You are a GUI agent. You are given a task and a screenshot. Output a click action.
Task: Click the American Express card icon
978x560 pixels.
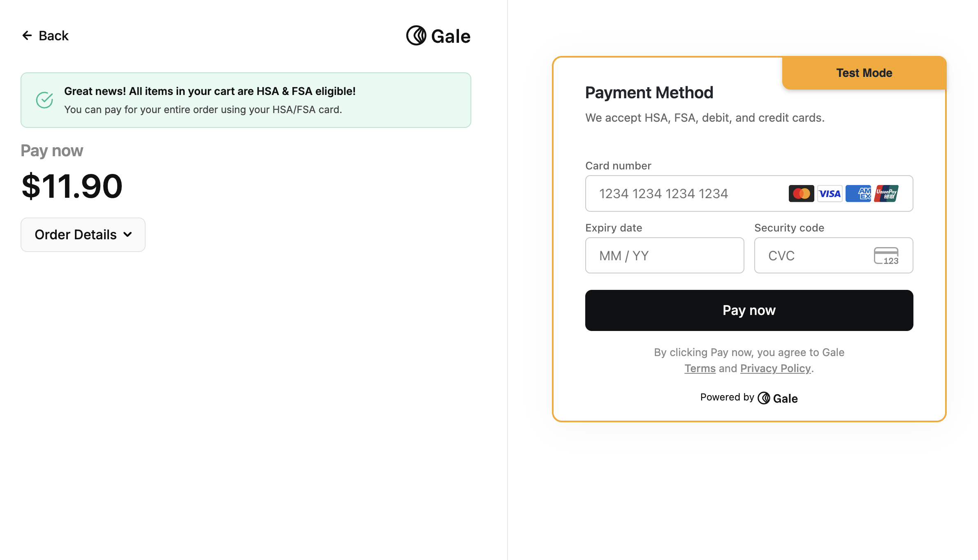pyautogui.click(x=858, y=194)
